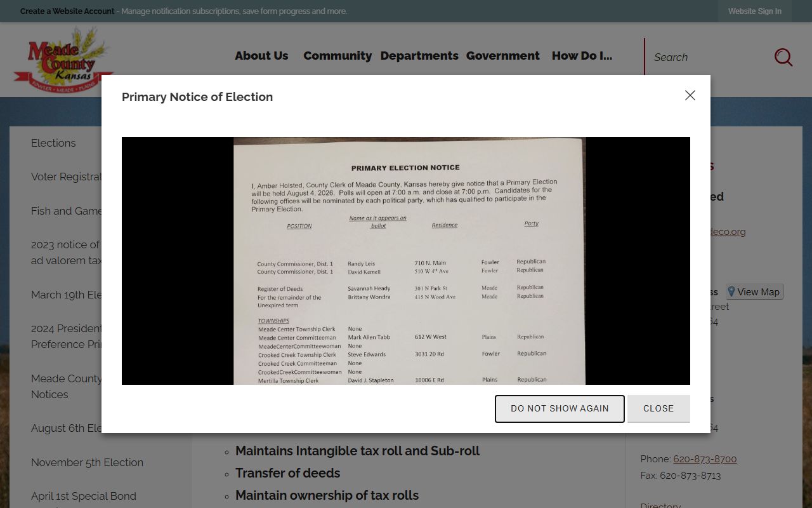Open the Community menu
This screenshot has width=812, height=508.
337,56
